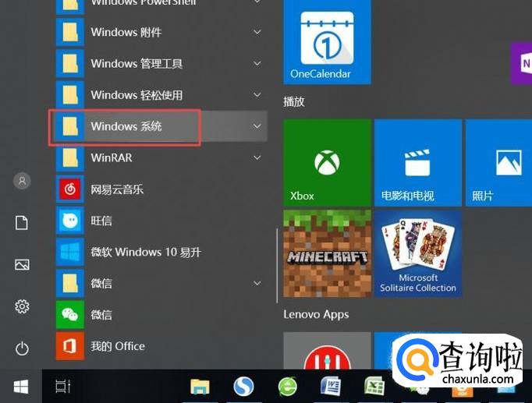This screenshot has width=532, height=403.
Task: Expand the Windows 系统 chevron
Action: coord(257,126)
